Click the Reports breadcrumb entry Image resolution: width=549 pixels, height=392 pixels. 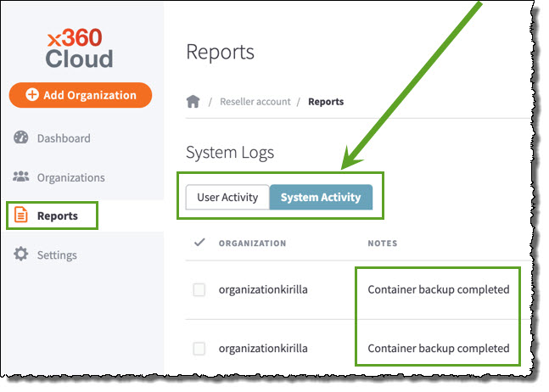pos(326,102)
